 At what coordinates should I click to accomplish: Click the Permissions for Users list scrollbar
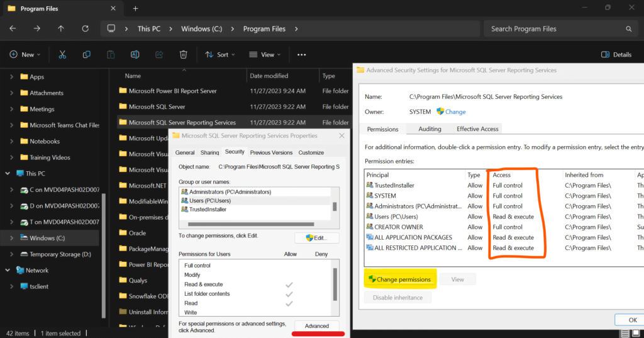335,284
